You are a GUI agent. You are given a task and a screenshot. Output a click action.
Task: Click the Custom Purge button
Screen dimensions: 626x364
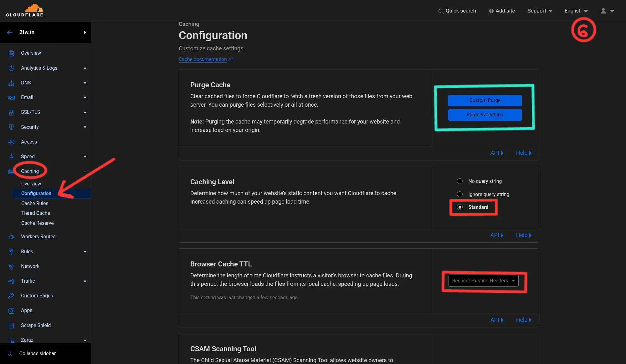pos(485,100)
